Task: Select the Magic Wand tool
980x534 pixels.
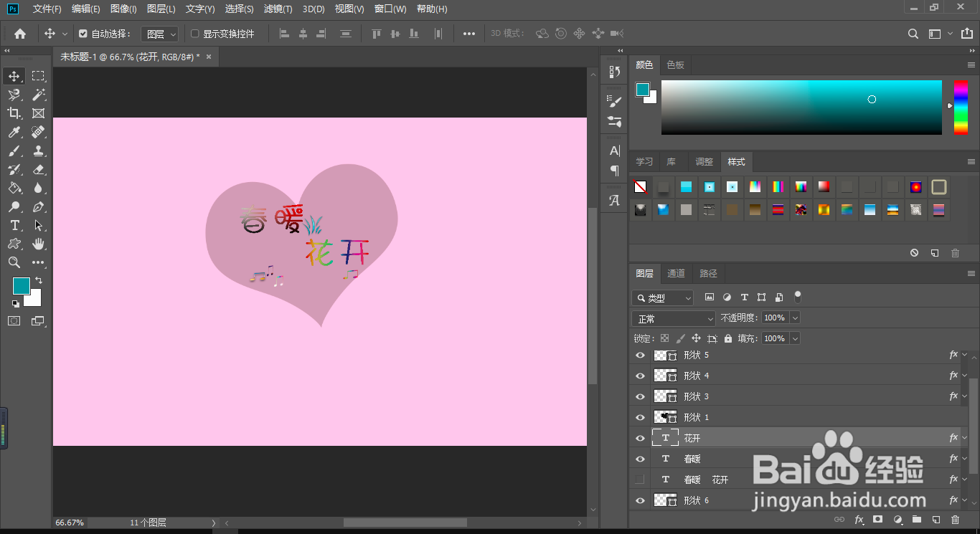Action: [x=38, y=95]
